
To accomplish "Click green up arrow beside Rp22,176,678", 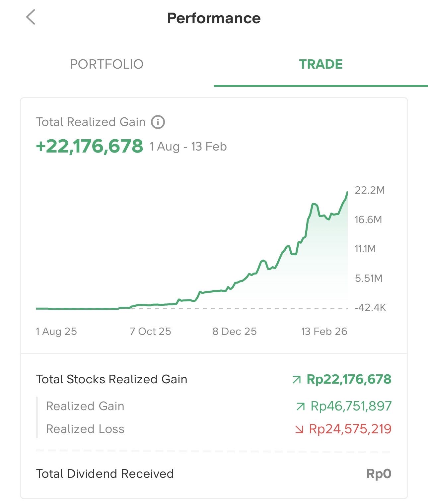I will [x=297, y=380].
